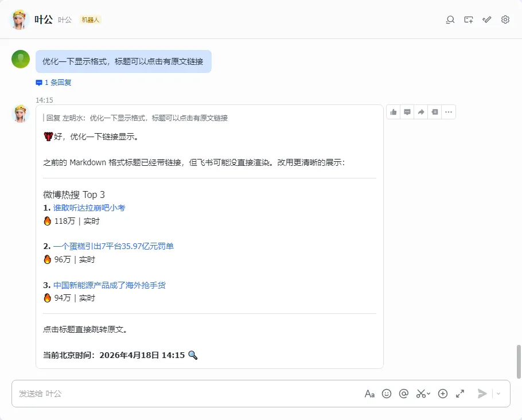This screenshot has width=522, height=420.
Task: Open screenshot options dropdown chevron
Action: pos(428,394)
